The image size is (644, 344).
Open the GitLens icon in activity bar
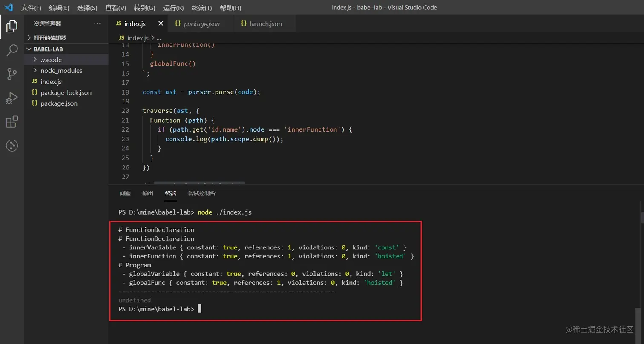12,146
